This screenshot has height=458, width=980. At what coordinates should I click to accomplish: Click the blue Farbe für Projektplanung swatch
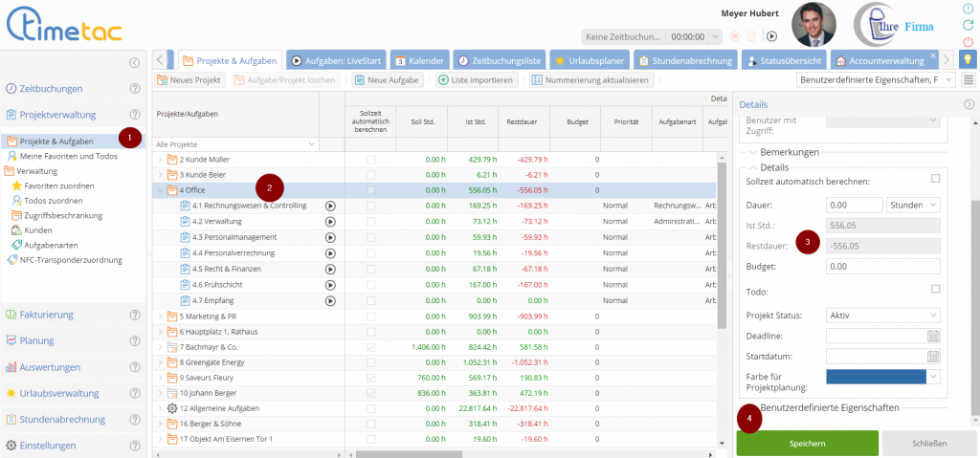(x=876, y=377)
